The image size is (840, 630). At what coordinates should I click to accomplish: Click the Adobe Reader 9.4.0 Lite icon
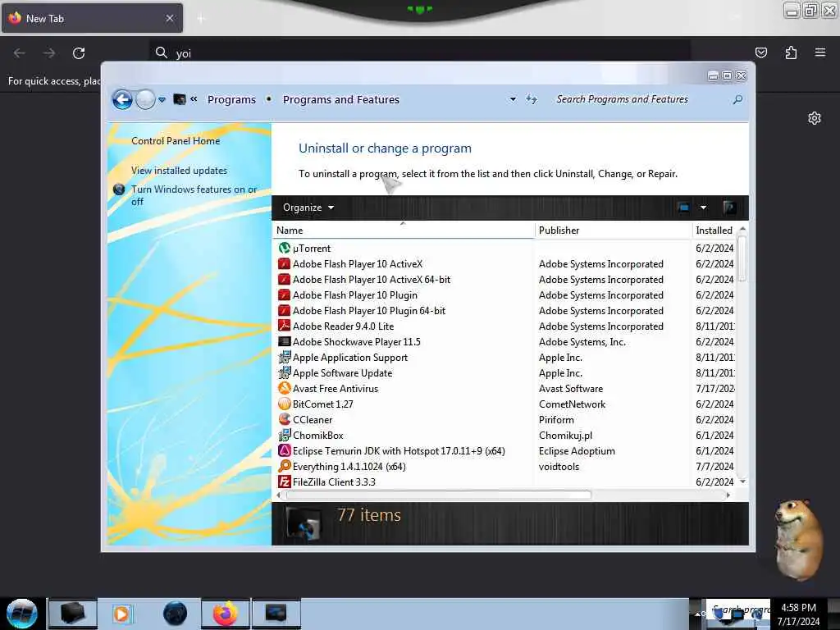pyautogui.click(x=285, y=326)
